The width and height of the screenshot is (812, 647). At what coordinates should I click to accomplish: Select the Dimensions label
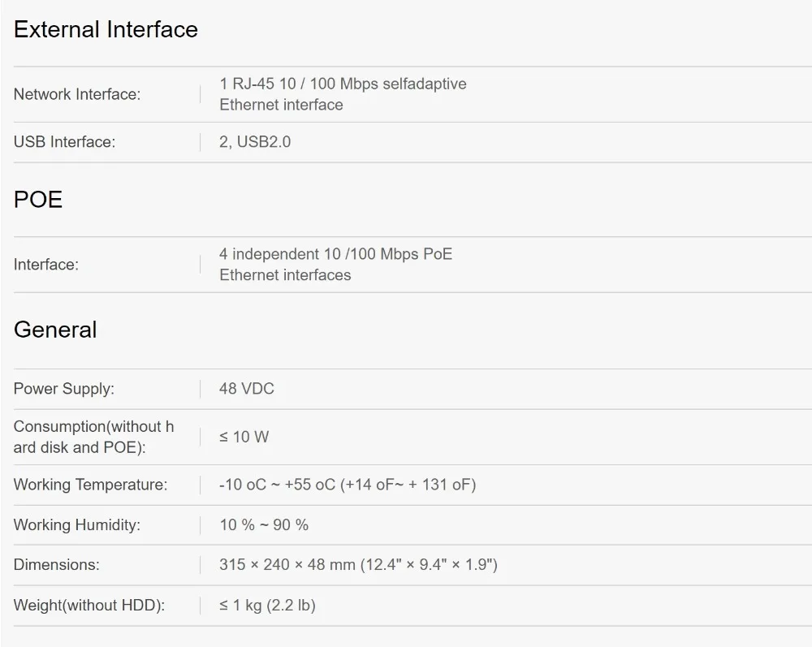tap(57, 565)
